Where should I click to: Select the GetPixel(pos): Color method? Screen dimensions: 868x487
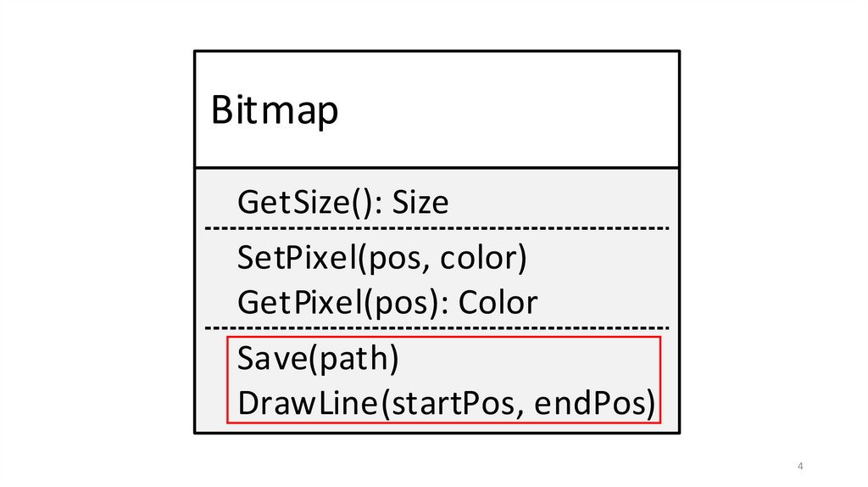tap(387, 302)
